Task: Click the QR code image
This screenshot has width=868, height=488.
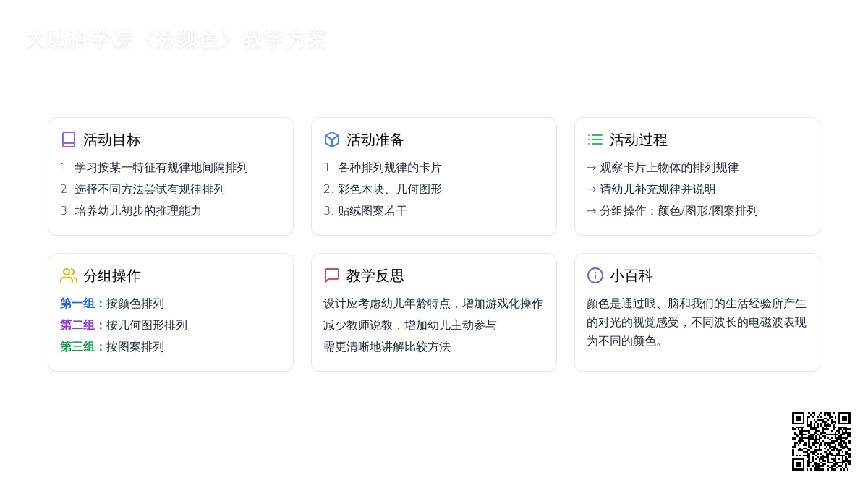Action: (x=821, y=441)
